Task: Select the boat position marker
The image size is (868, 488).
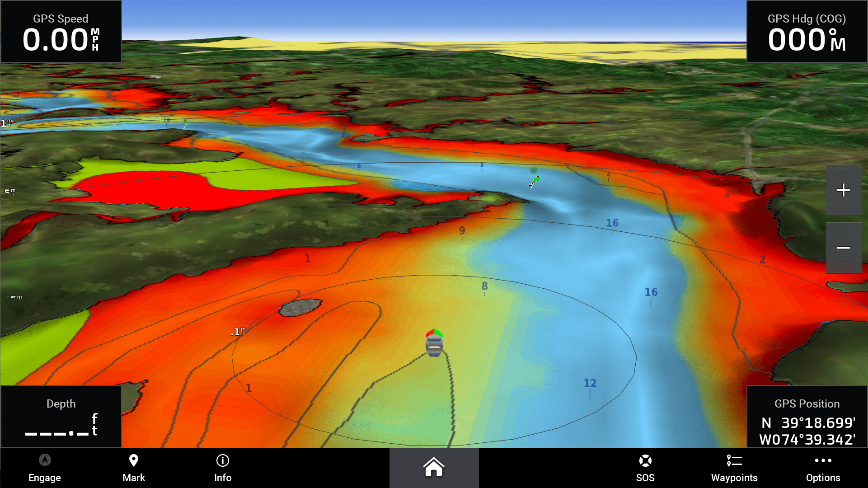Action: (433, 344)
